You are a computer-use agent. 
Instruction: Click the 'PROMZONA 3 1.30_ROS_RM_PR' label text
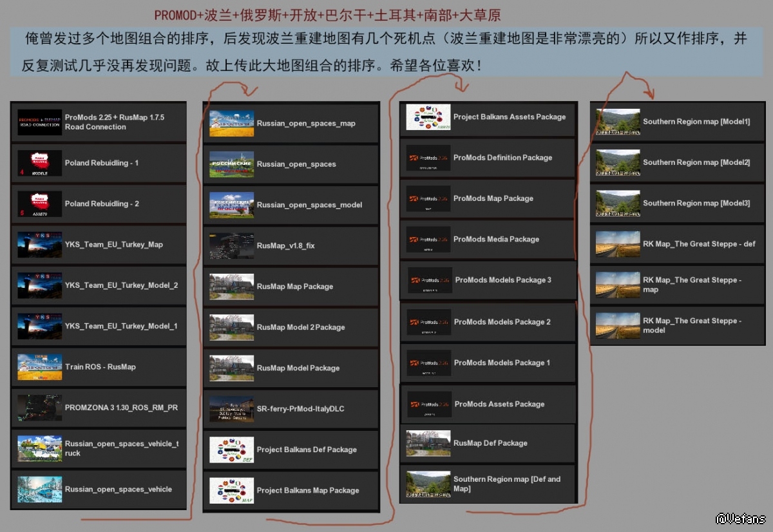click(122, 408)
